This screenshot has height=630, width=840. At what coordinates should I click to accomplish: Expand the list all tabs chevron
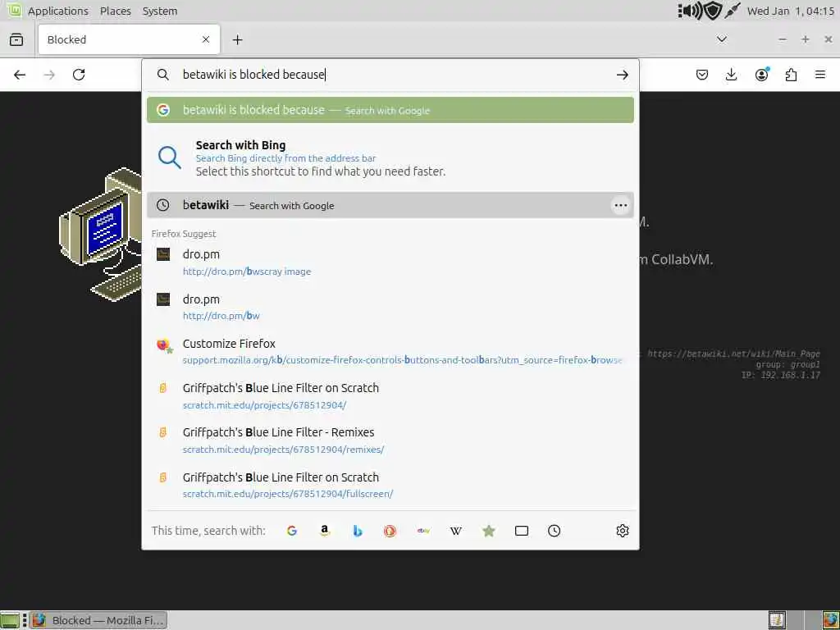point(722,39)
